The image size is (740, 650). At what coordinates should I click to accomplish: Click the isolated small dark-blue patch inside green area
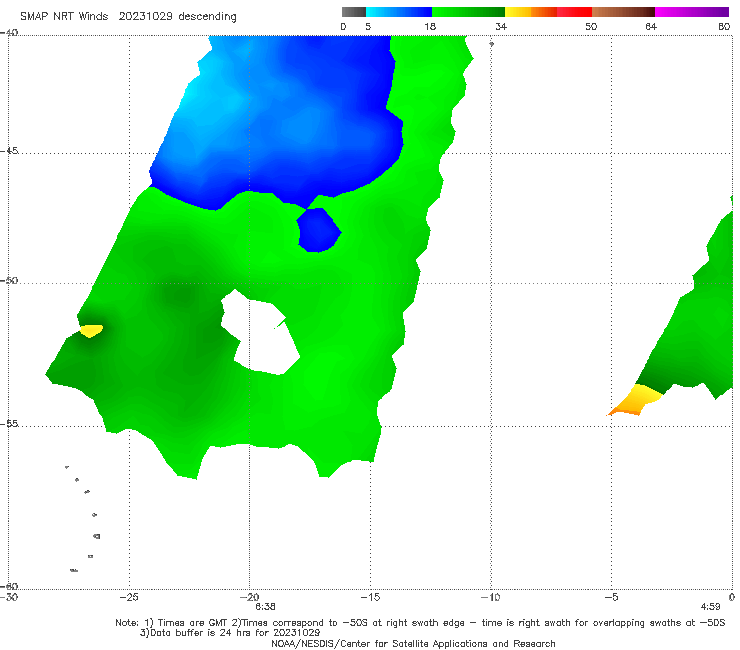tap(319, 230)
